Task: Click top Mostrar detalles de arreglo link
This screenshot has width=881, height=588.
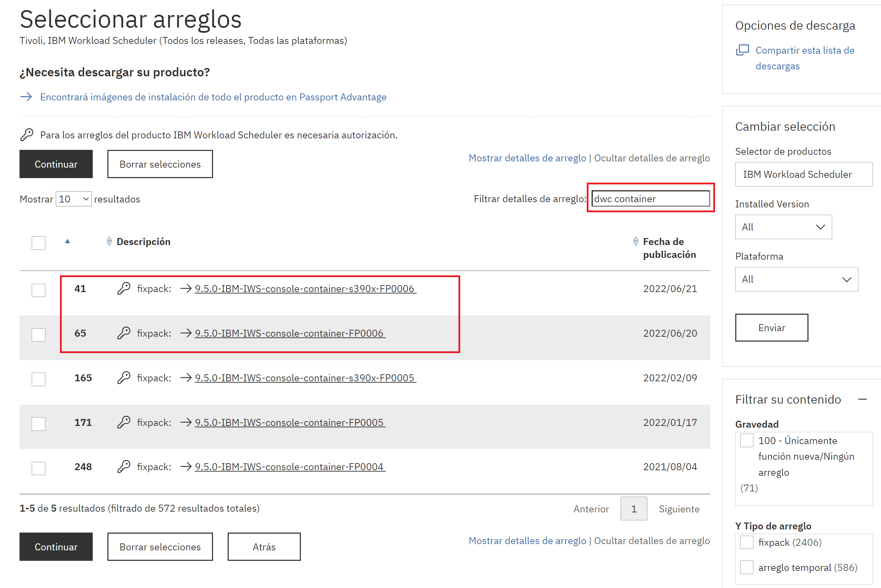Action: pos(527,158)
